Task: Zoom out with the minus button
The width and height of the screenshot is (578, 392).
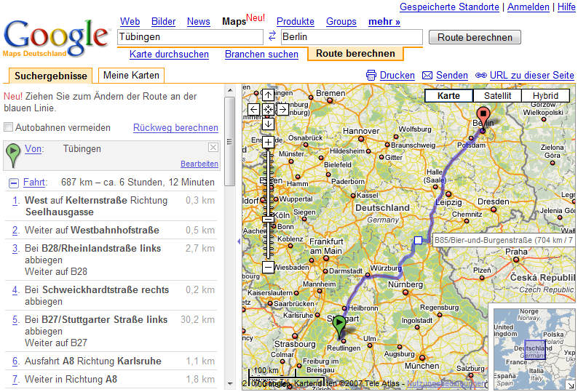Action: coord(268,267)
